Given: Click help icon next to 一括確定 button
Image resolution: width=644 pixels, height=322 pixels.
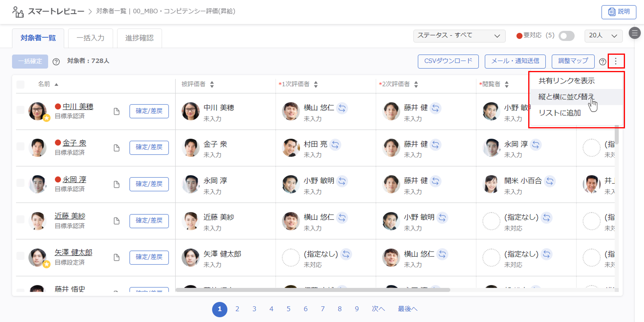Looking at the screenshot, I should pos(56,61).
